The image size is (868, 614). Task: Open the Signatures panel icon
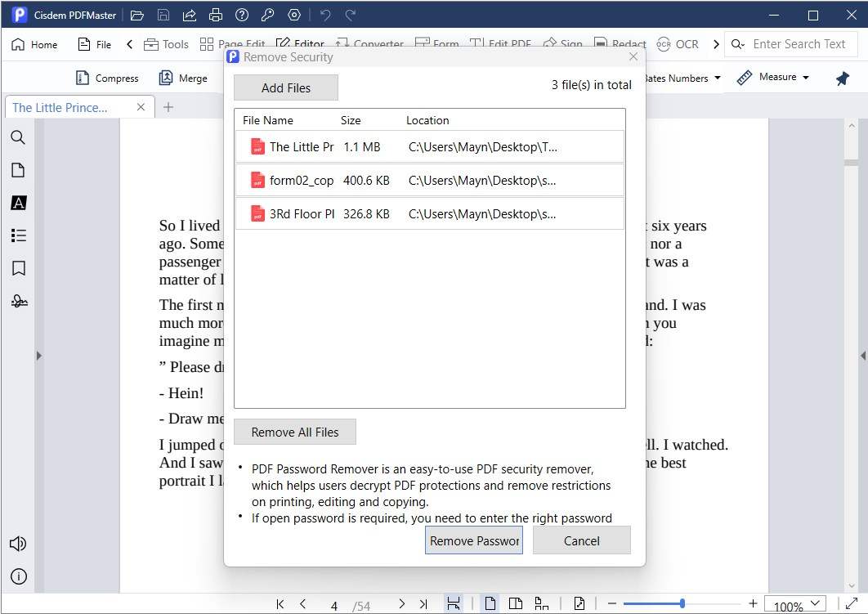pyautogui.click(x=19, y=301)
